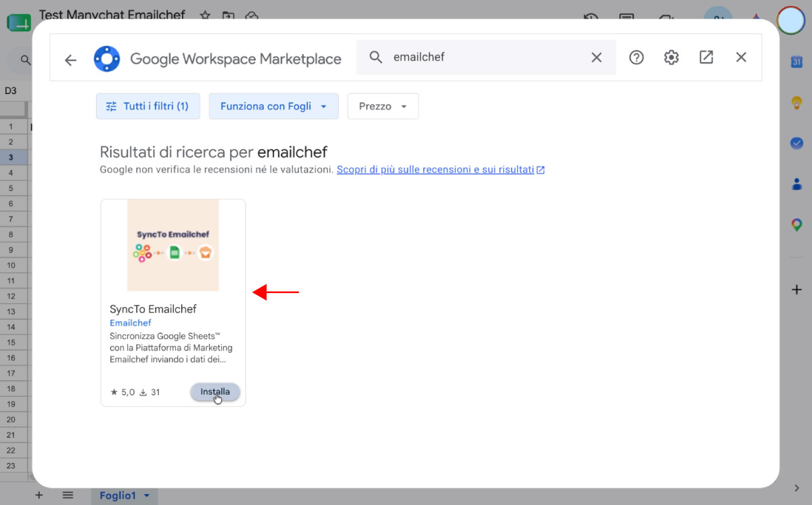Expand the Prezzo dropdown

(383, 106)
